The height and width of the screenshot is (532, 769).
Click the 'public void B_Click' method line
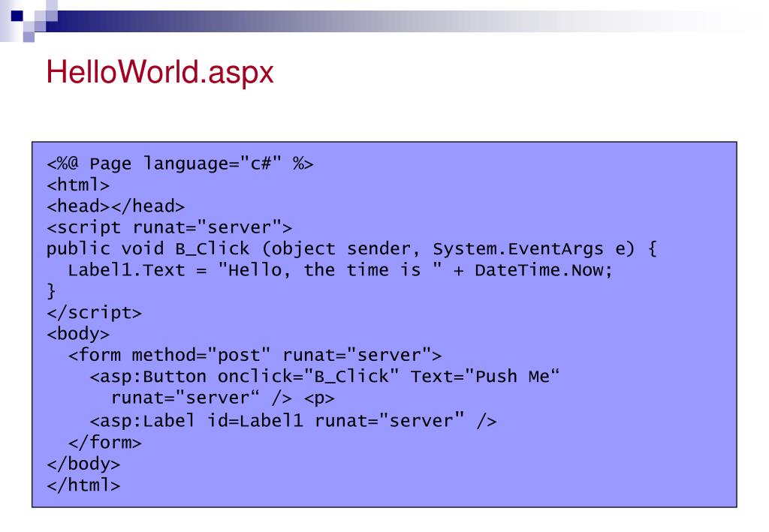coord(351,249)
